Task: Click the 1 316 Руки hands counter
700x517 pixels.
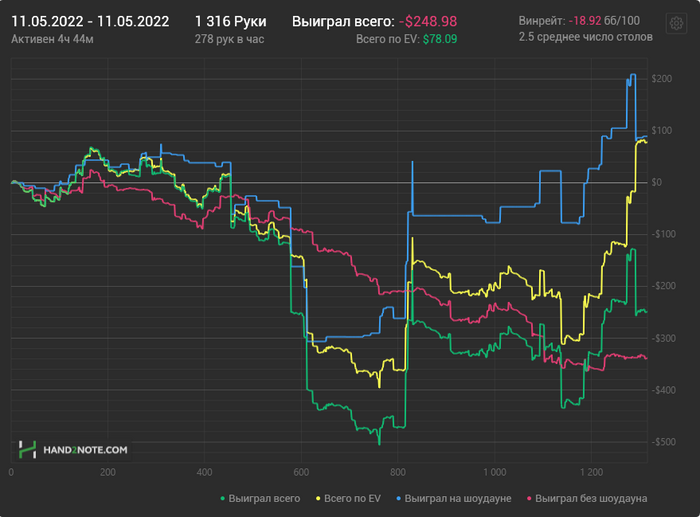Action: pyautogui.click(x=230, y=21)
